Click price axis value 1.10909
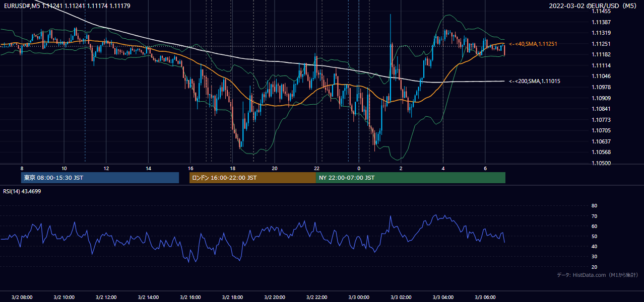The width and height of the screenshot is (644, 302). click(x=601, y=98)
